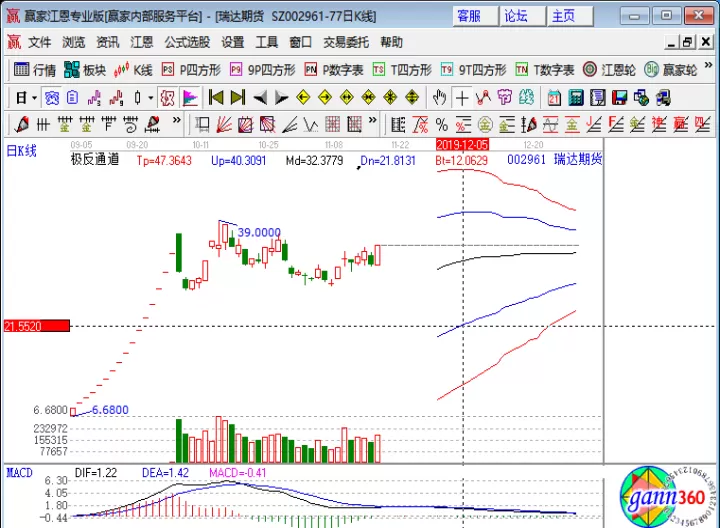
Task: Click the 主页 homepage button
Action: point(569,16)
